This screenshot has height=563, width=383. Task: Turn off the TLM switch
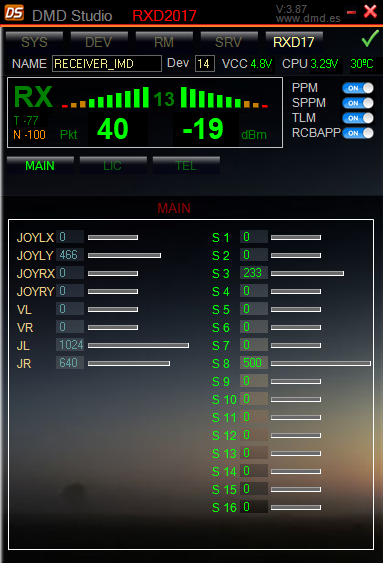[358, 118]
